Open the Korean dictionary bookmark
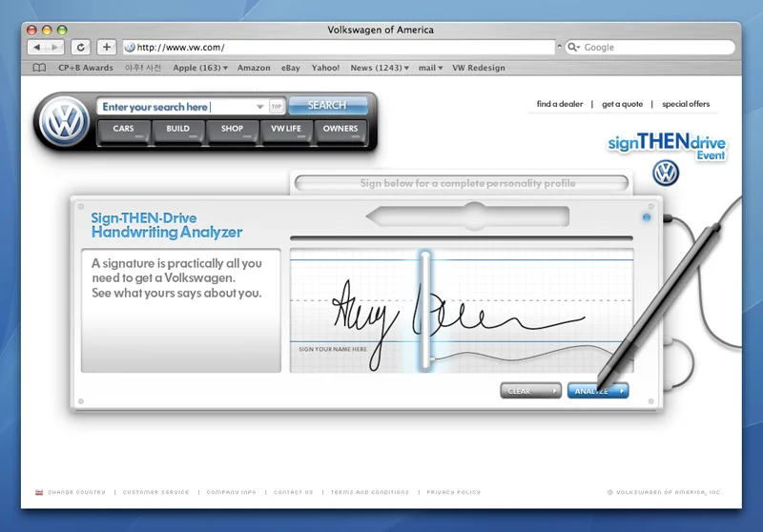Viewport: 763px width, 532px height. click(142, 68)
